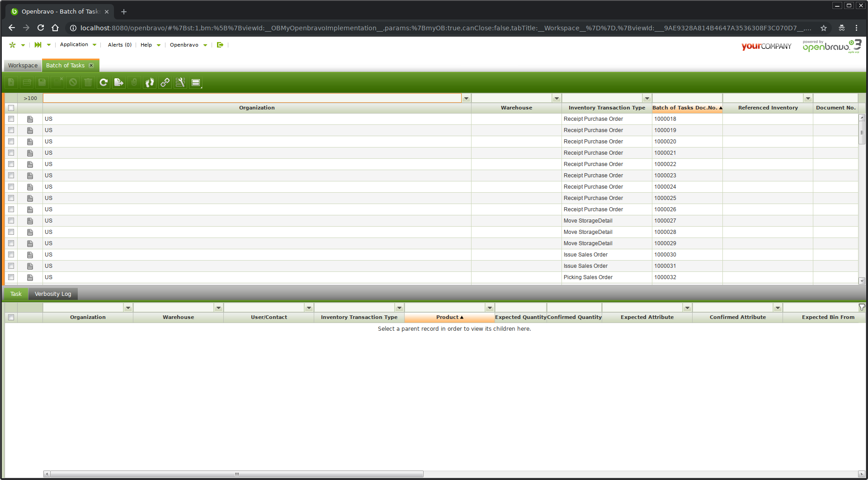Expand the Organization filter dropdown in Batch grid
The image size is (868, 480).
466,98
